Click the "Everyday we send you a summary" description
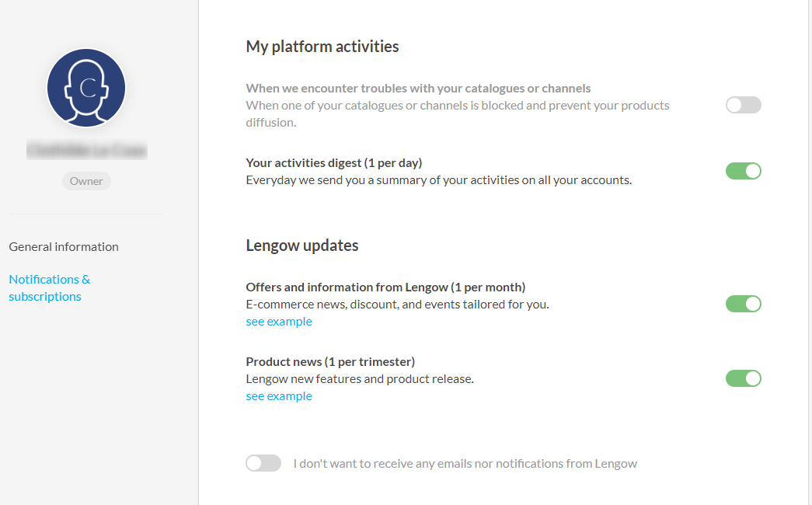The image size is (812, 505). [x=438, y=180]
